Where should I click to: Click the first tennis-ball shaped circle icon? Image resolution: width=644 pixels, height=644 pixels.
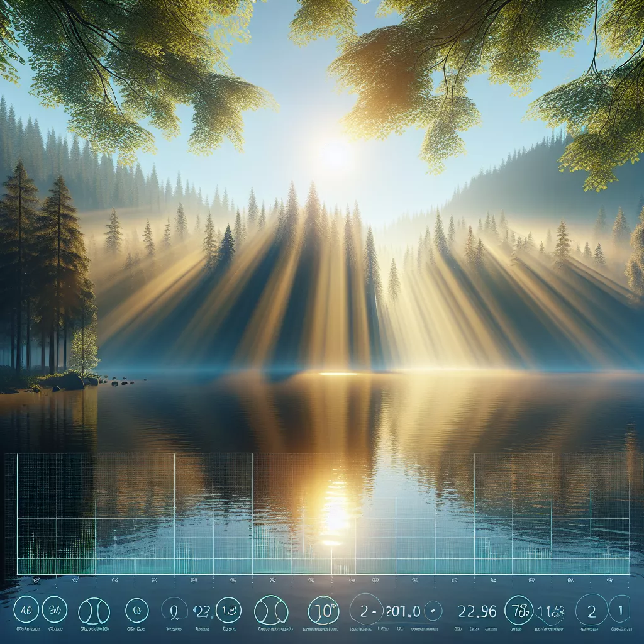click(x=94, y=611)
